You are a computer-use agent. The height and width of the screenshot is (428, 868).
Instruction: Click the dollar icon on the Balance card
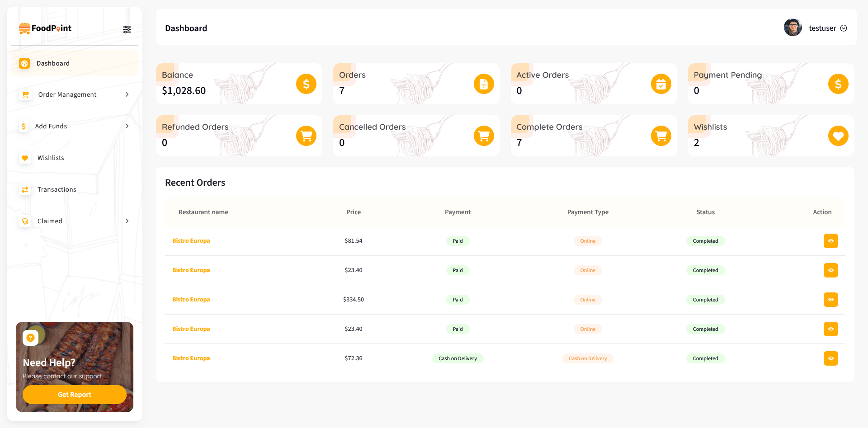coord(306,84)
